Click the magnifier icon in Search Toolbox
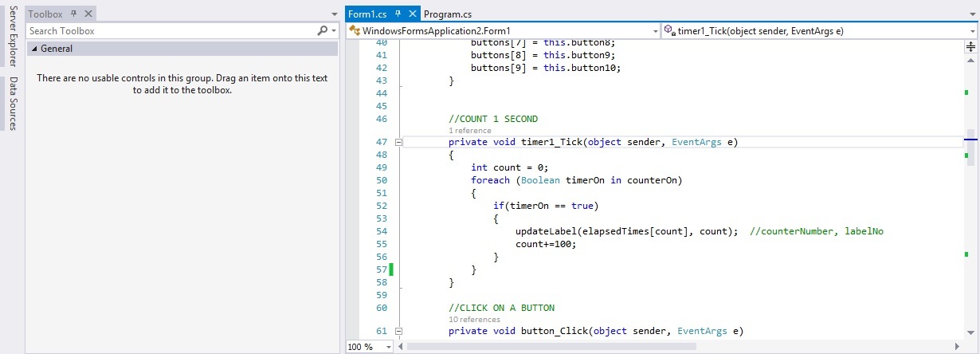This screenshot has height=354, width=980. (322, 30)
